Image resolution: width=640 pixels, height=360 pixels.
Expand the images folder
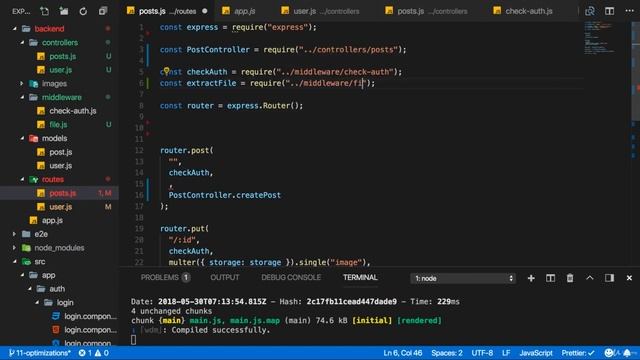tap(22, 84)
